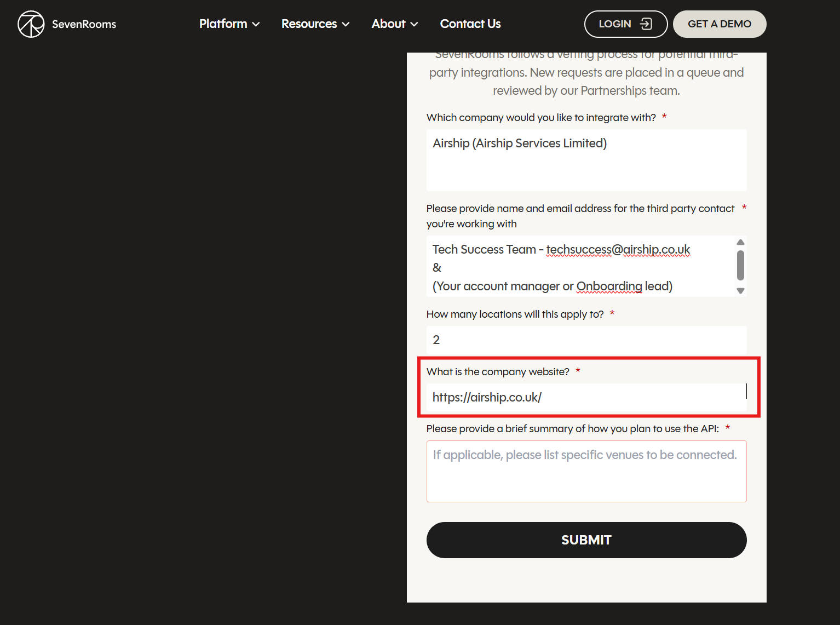Expand the Platform menu chevron
Image resolution: width=840 pixels, height=625 pixels.
click(256, 24)
